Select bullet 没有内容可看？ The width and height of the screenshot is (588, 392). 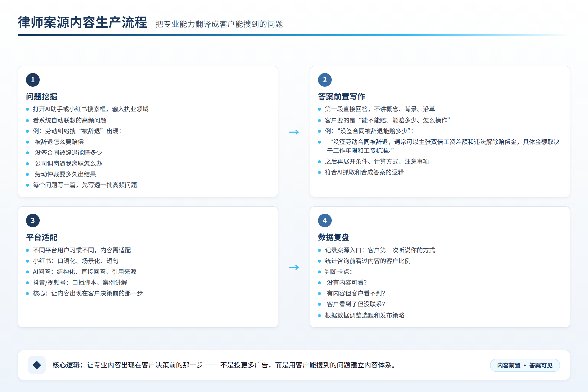point(347,282)
